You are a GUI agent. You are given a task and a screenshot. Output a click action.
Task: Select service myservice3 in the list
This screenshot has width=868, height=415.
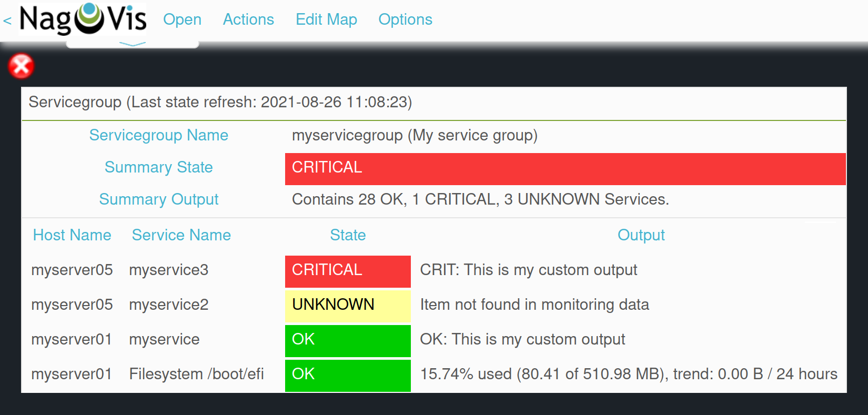click(168, 270)
